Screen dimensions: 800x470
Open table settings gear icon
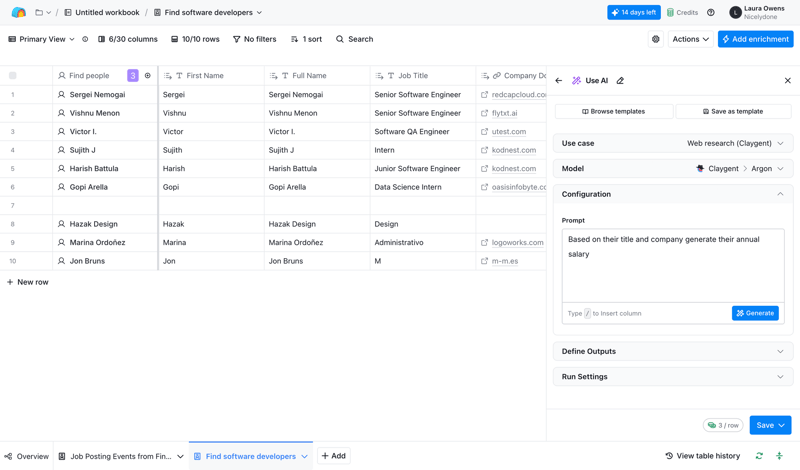point(656,39)
